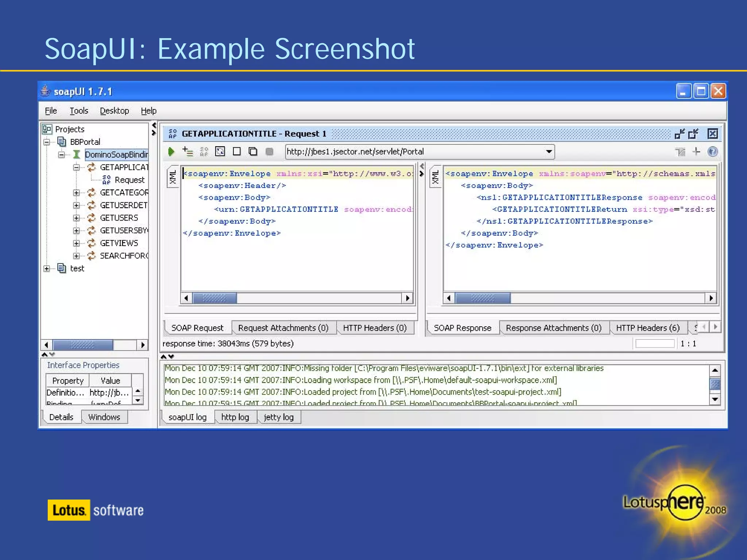This screenshot has width=747, height=560.
Task: Add request to TestCase icon
Action: click(187, 151)
